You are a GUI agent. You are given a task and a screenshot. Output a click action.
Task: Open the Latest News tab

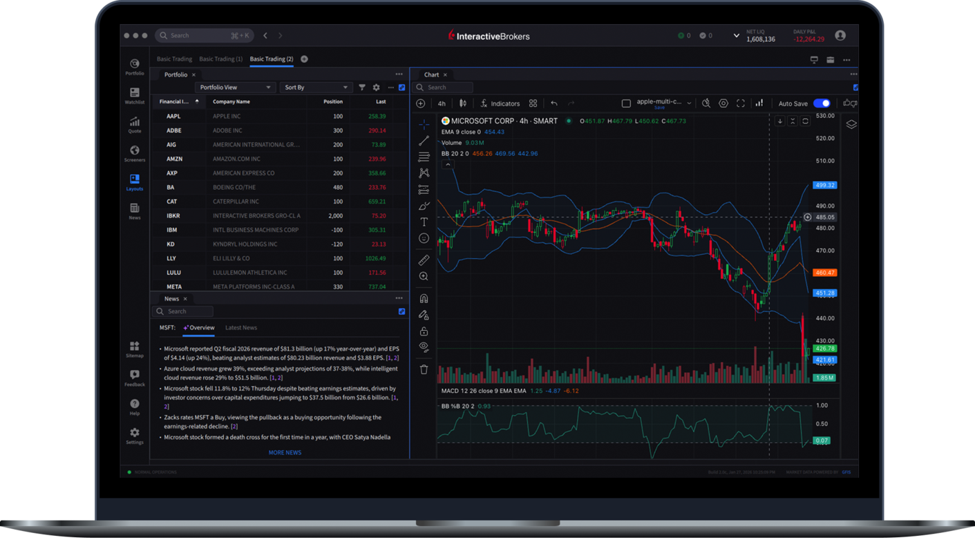pyautogui.click(x=241, y=327)
